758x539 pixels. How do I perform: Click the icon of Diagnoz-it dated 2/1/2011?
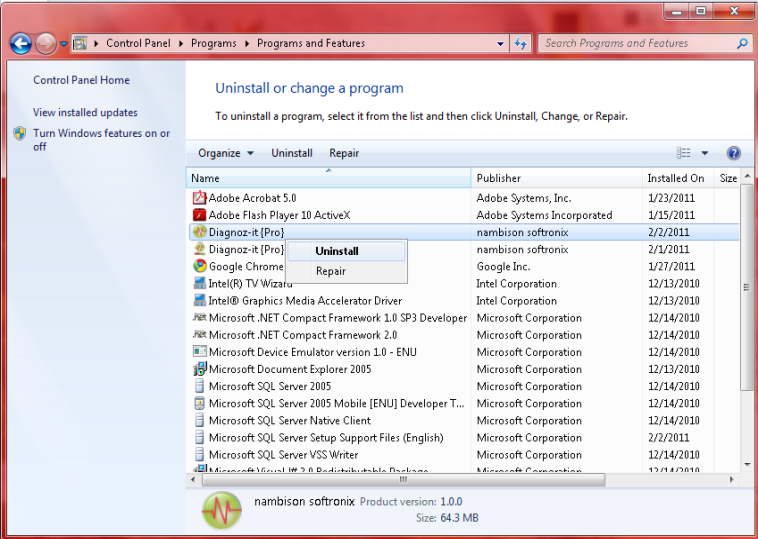199,249
